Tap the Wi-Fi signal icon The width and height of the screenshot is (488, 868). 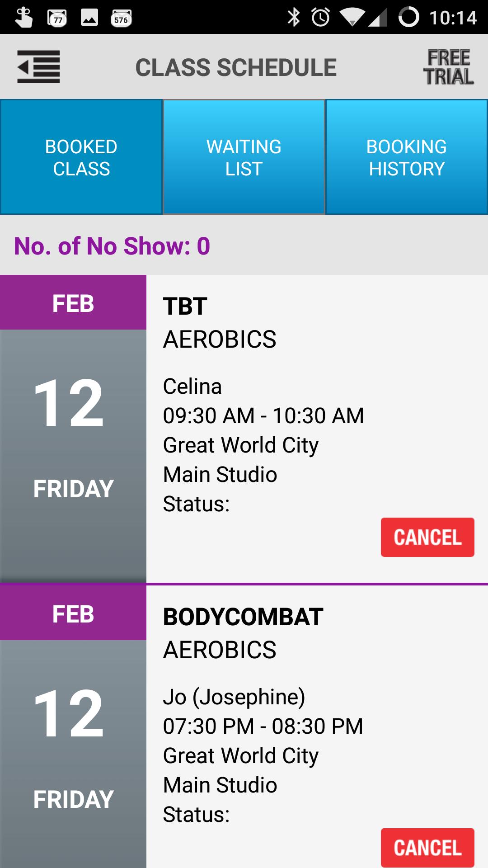click(x=352, y=18)
